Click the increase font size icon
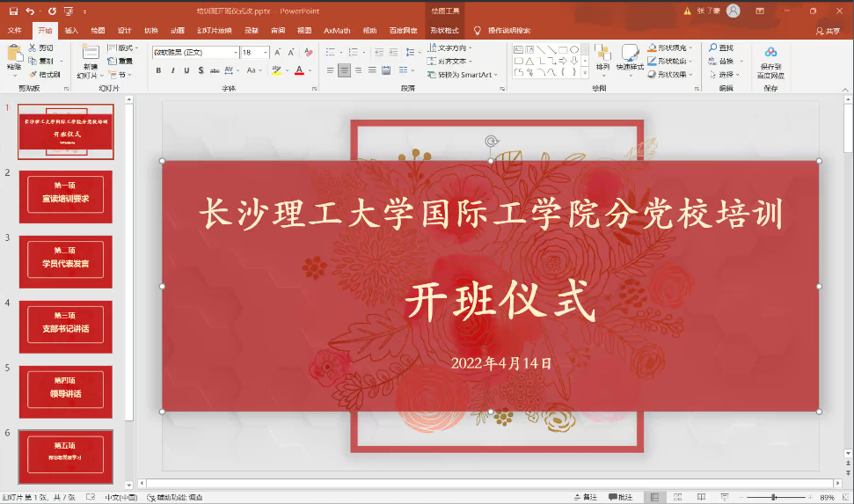This screenshot has width=854, height=504. (x=276, y=53)
